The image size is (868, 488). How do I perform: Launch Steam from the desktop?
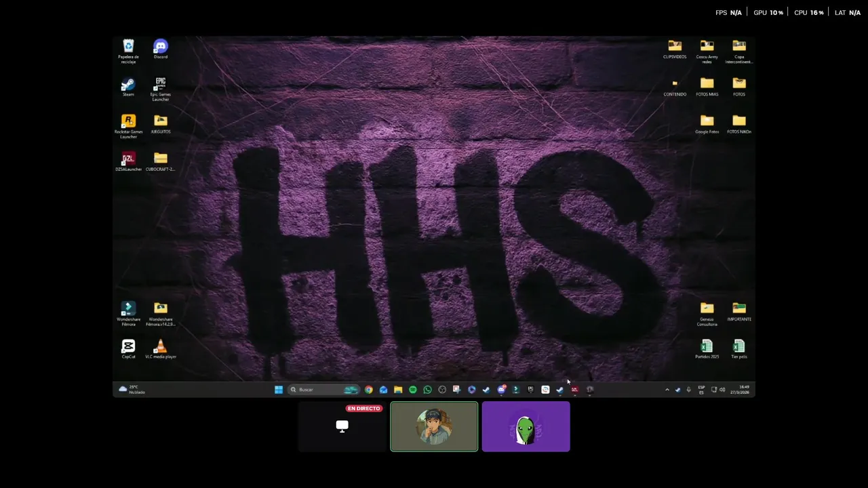[x=128, y=87]
